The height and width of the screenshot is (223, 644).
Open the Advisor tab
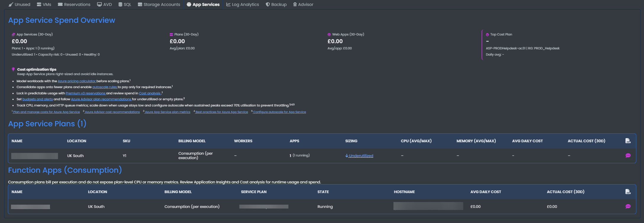[303, 4]
